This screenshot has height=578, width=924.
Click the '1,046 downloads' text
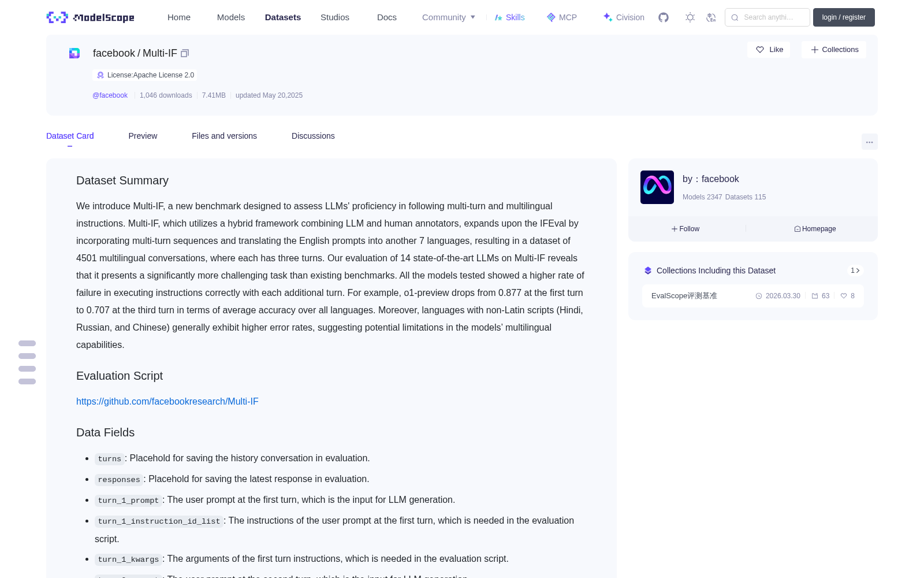pos(166,95)
